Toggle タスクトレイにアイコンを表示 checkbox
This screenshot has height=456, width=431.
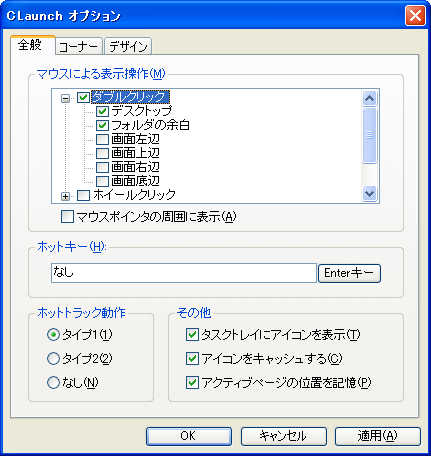tap(192, 335)
